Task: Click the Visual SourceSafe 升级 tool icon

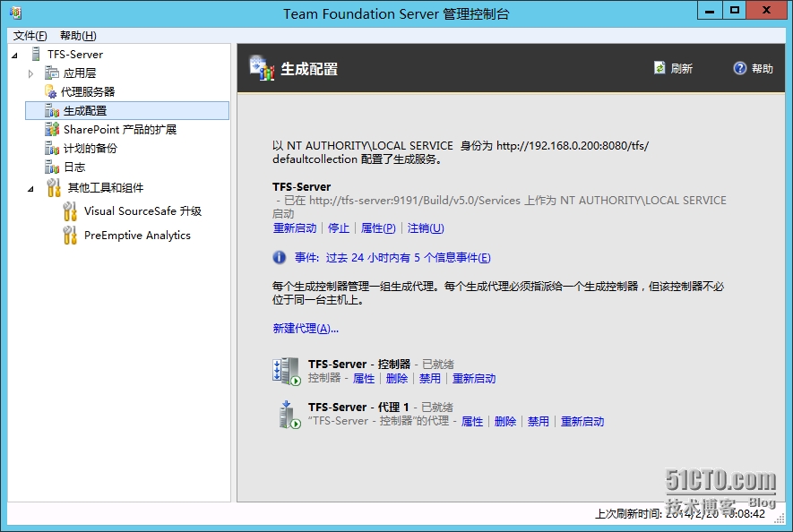Action: coord(70,210)
